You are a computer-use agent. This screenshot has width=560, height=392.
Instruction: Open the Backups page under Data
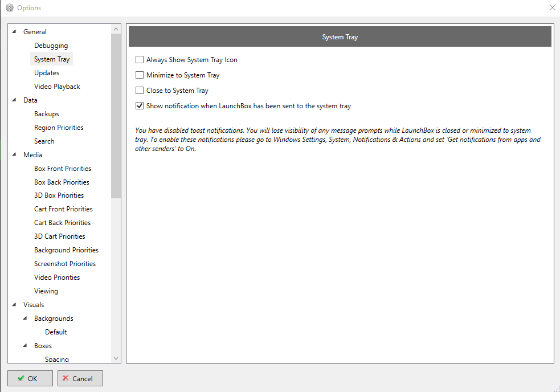46,114
